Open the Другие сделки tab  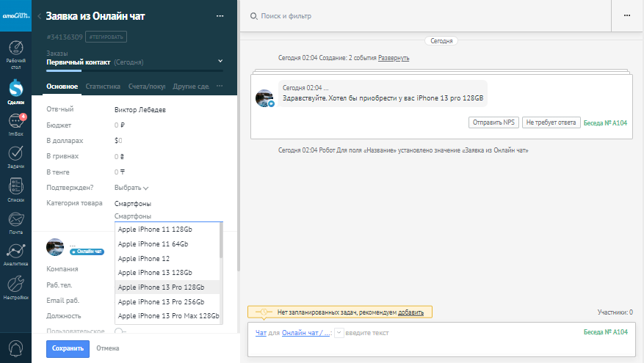(x=191, y=87)
